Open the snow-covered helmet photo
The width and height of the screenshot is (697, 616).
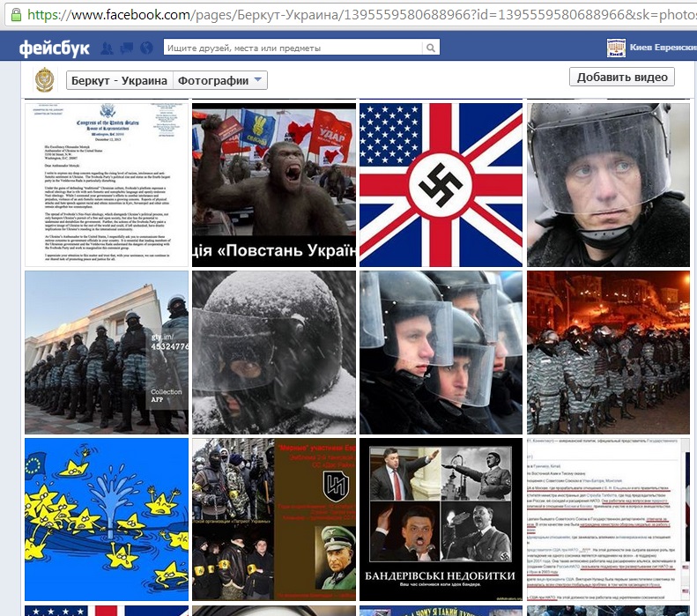coord(274,352)
